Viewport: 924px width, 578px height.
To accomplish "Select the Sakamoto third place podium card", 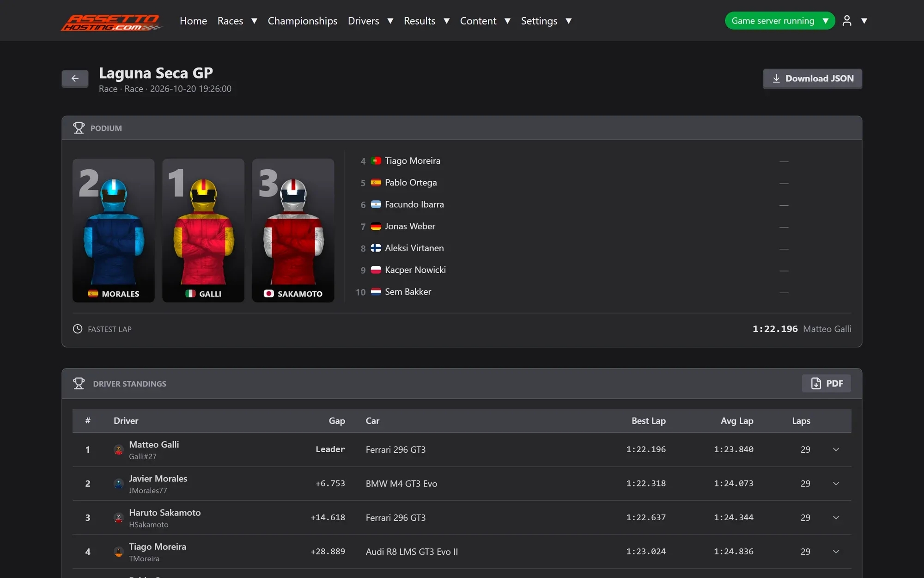I will [x=293, y=230].
